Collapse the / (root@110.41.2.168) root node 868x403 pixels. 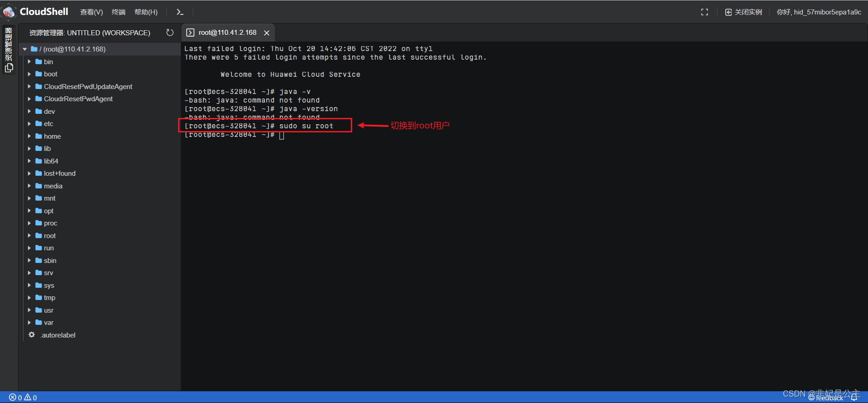tap(25, 49)
